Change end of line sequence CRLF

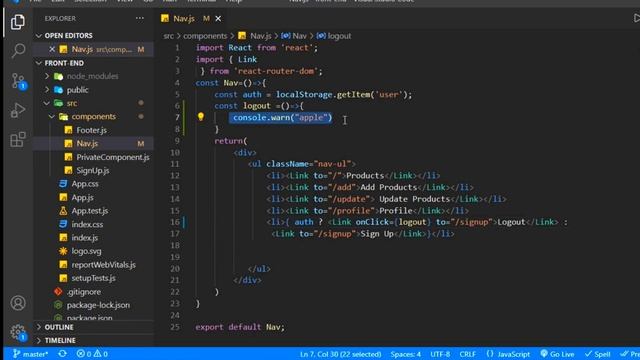pyautogui.click(x=467, y=354)
